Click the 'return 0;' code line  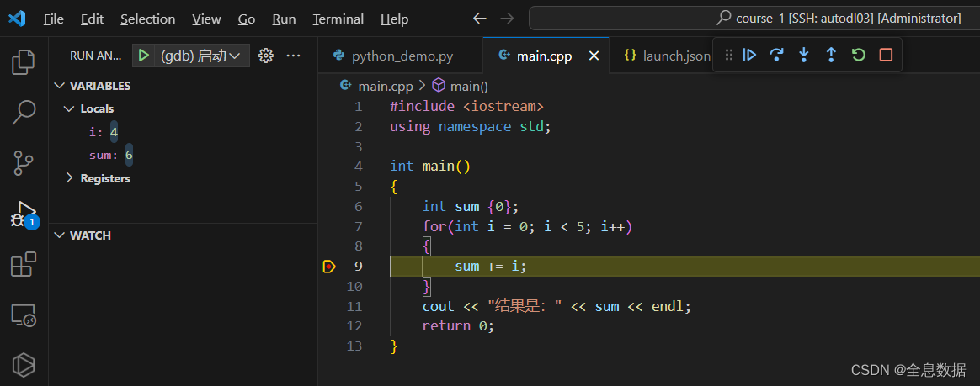point(458,326)
